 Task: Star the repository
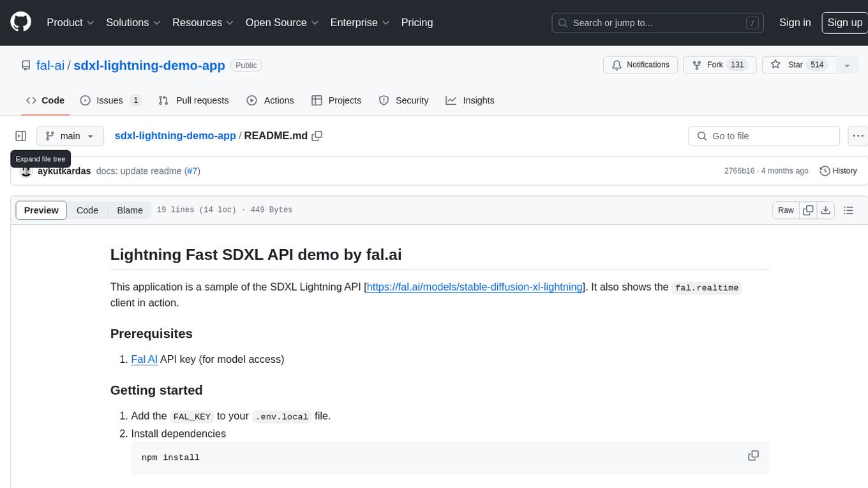pos(798,65)
